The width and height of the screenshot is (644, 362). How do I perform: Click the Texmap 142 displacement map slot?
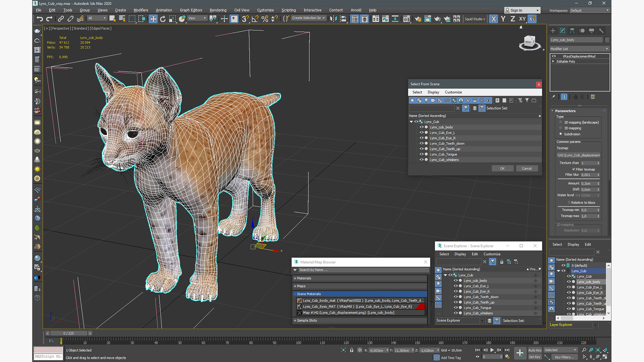pyautogui.click(x=579, y=155)
